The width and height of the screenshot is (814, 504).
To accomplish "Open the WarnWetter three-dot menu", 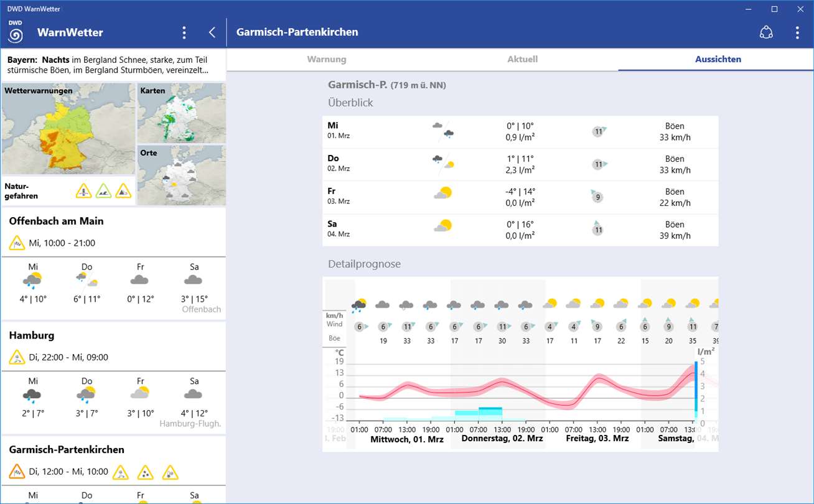I will coord(184,32).
